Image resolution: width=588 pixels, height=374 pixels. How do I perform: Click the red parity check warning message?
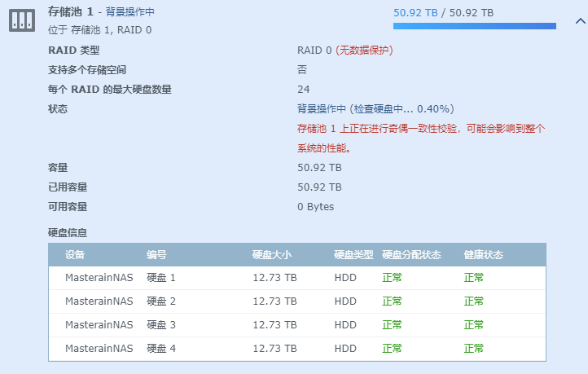tap(420, 129)
